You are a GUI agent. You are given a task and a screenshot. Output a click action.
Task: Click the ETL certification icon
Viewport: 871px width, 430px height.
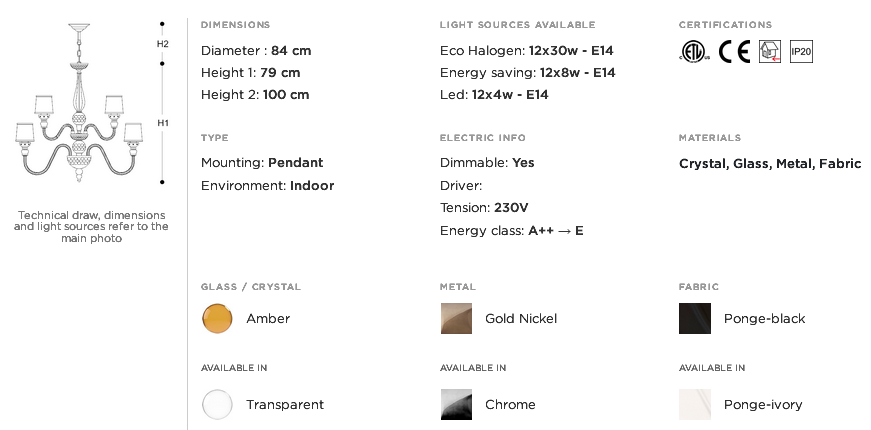[694, 52]
